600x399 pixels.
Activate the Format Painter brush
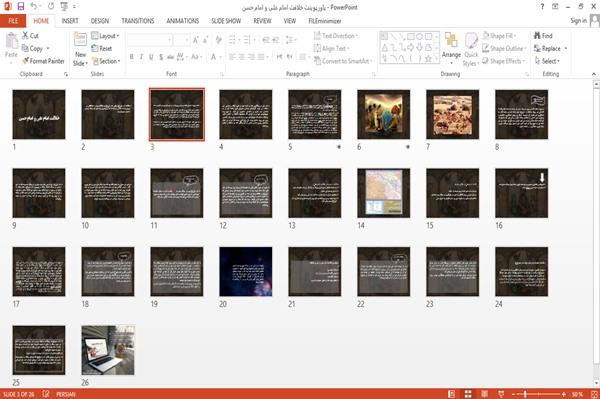click(43, 61)
